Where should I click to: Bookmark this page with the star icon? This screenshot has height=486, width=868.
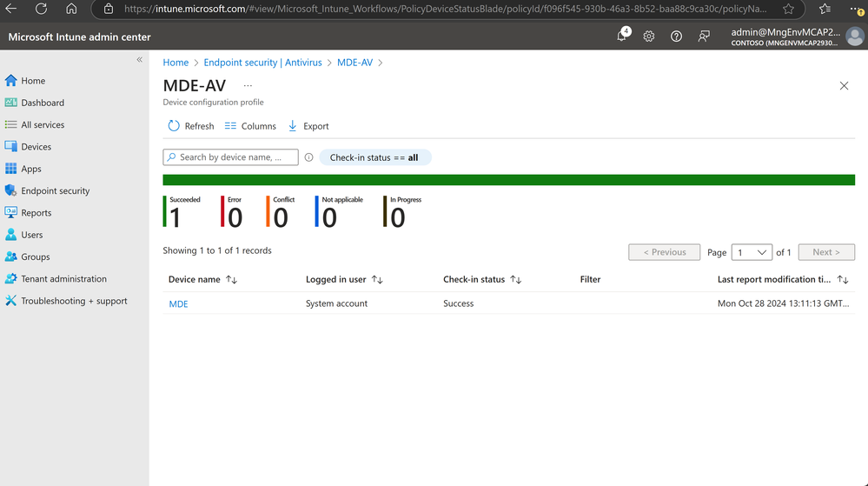pyautogui.click(x=788, y=9)
